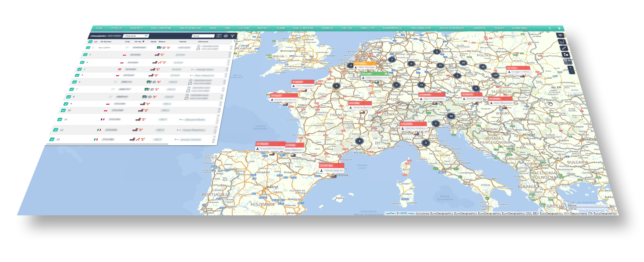The image size is (644, 262).
Task: Click the Italy flag in row 12
Action: point(99,129)
